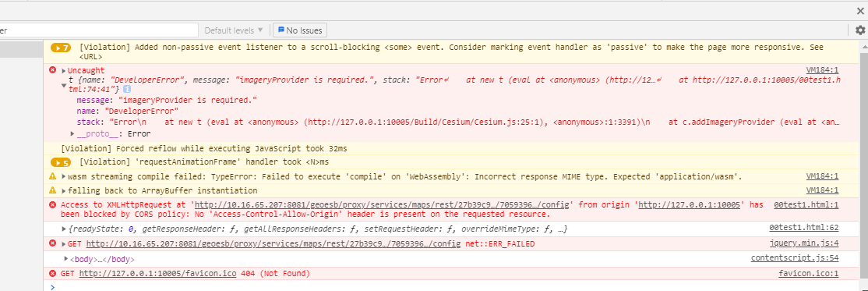868x291 pixels.
Task: Click the error icon beside favicon.ico 404
Action: click(x=53, y=273)
